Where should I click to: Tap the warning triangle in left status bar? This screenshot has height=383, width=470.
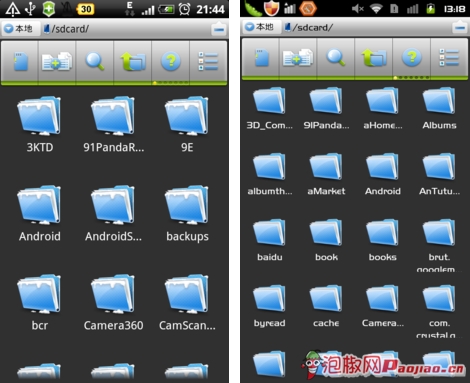(x=13, y=9)
